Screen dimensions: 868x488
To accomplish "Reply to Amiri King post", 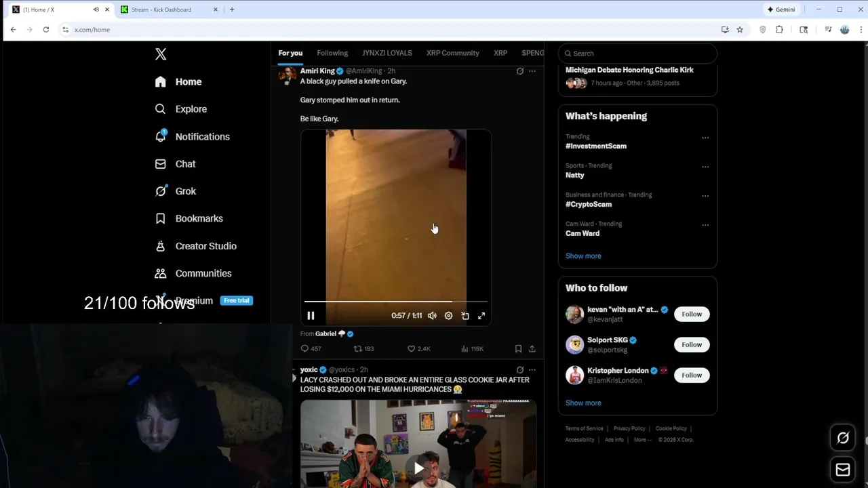I will click(x=311, y=349).
